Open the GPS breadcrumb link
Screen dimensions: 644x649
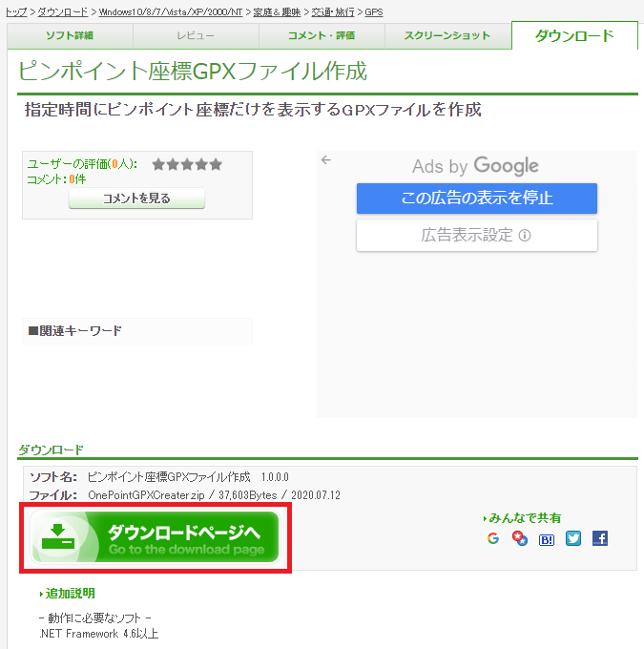[x=374, y=11]
